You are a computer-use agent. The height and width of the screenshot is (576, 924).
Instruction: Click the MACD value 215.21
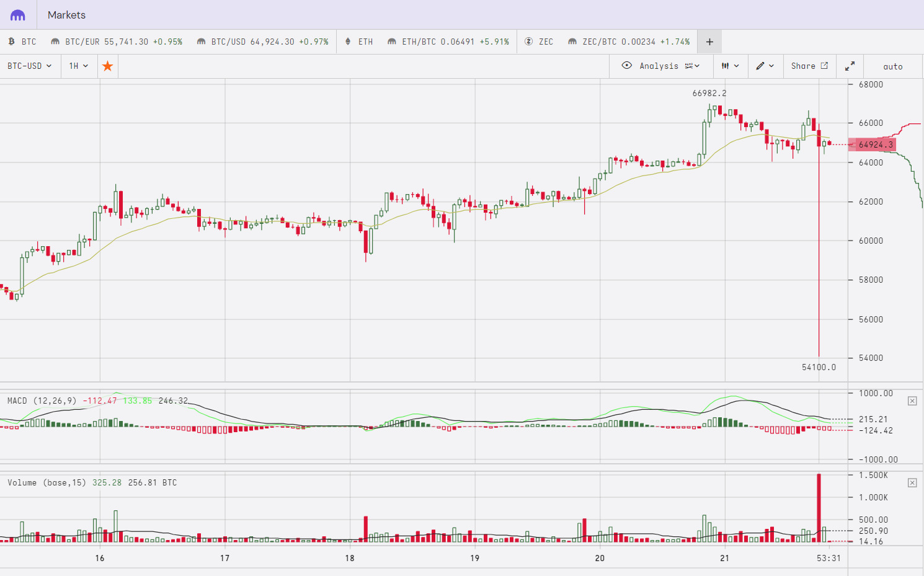[x=873, y=419]
